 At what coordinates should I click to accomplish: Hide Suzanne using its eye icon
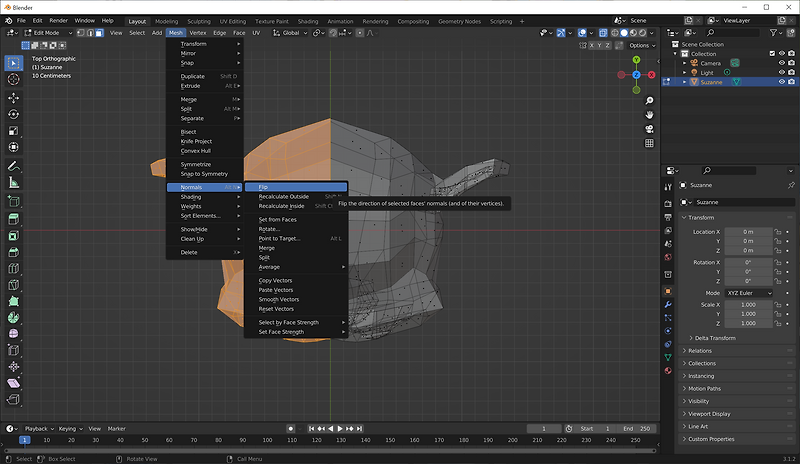781,82
